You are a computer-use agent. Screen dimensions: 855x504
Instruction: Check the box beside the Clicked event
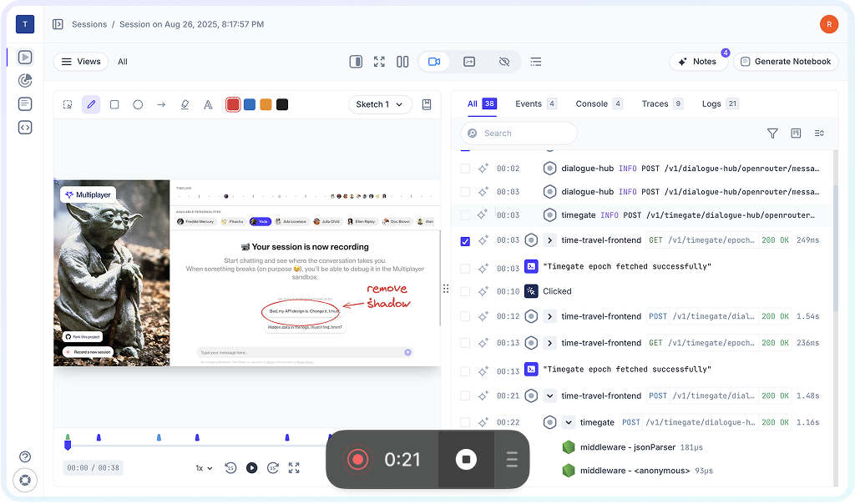[465, 291]
